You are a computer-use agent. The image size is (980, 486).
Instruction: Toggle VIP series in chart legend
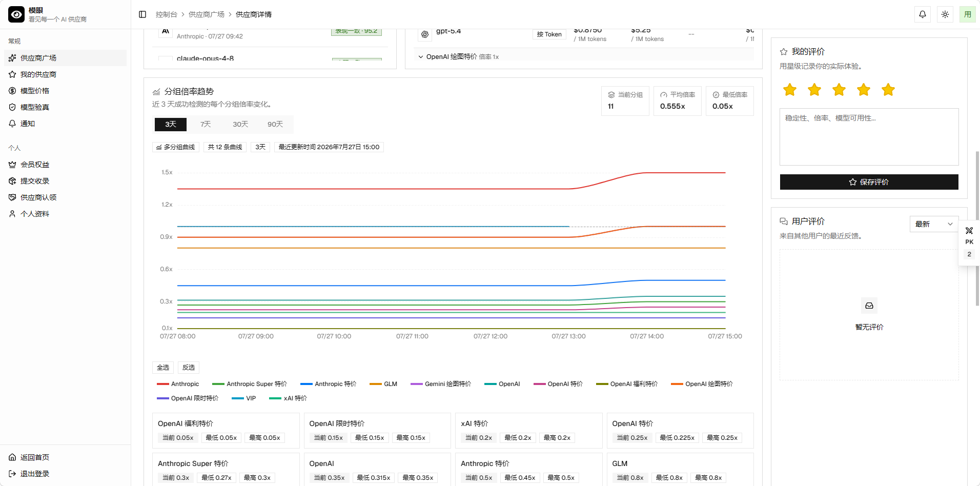click(x=243, y=398)
